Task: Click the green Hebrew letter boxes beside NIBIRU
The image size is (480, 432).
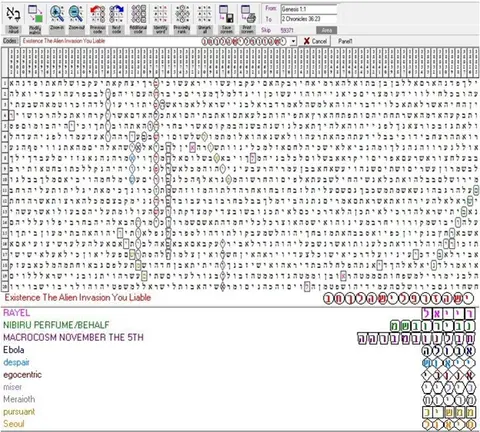Action: pyautogui.click(x=433, y=326)
